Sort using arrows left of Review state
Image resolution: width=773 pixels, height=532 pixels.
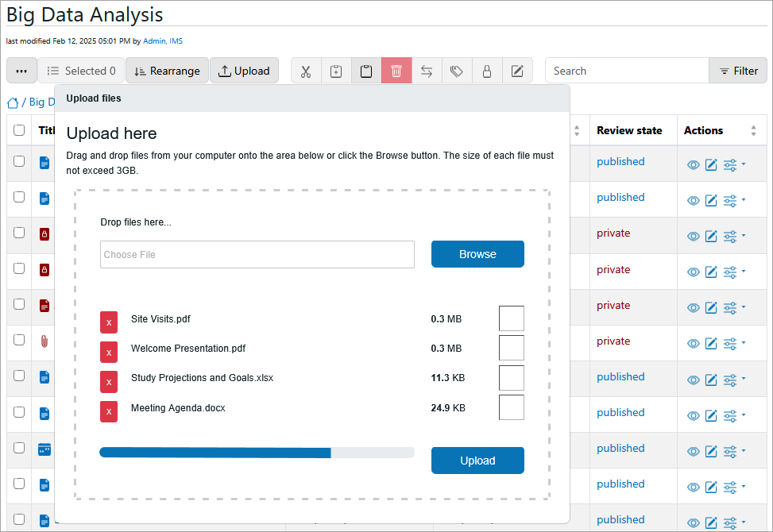click(x=577, y=130)
